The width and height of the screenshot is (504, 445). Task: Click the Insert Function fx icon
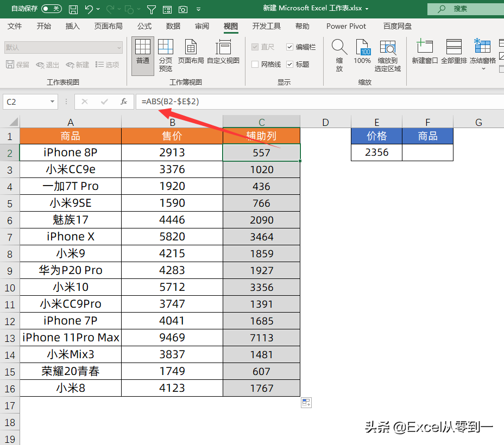124,102
